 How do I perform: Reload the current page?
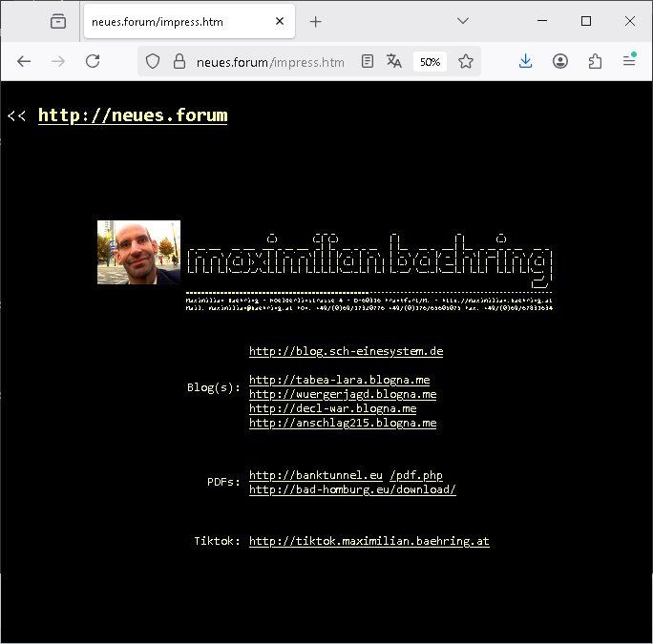[93, 61]
